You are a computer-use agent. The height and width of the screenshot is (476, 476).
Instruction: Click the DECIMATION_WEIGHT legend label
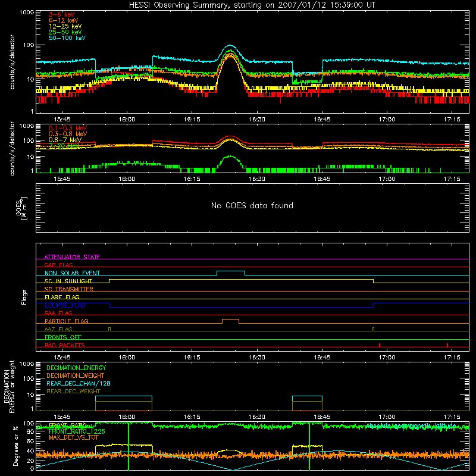(76, 375)
